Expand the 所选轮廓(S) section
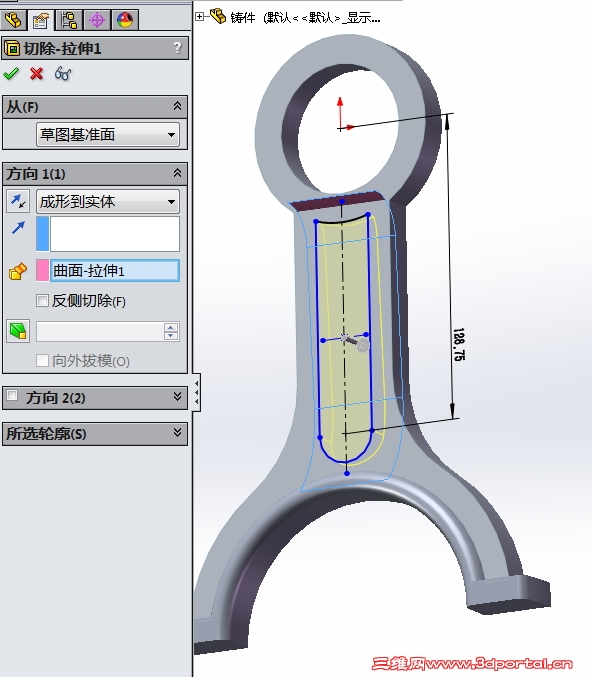This screenshot has width=592, height=677. tap(177, 433)
